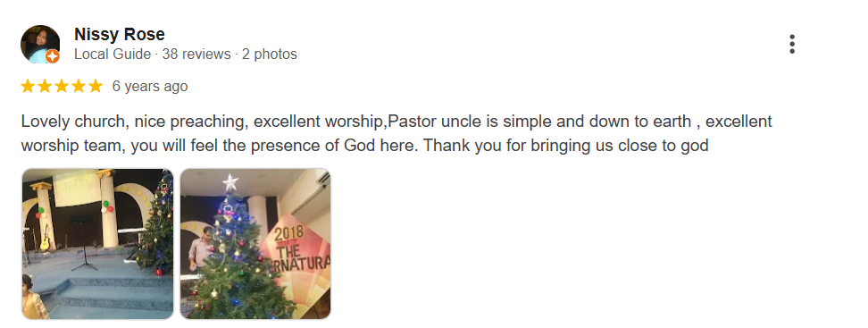This screenshot has width=868, height=328.
Task: Click the first yellow rating star
Action: pos(28,86)
